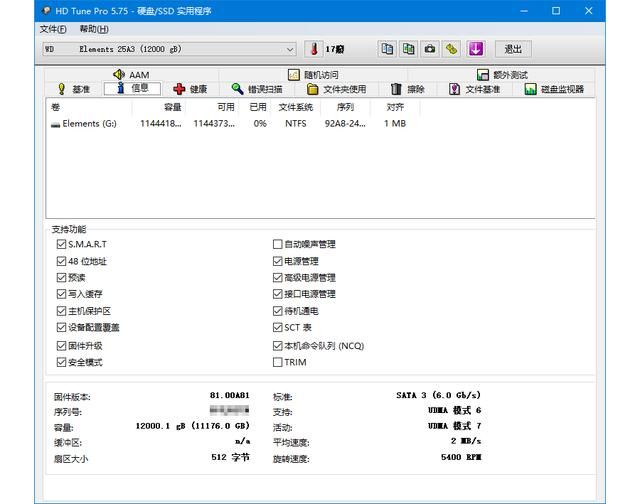Click the red cross health icon

(179, 89)
